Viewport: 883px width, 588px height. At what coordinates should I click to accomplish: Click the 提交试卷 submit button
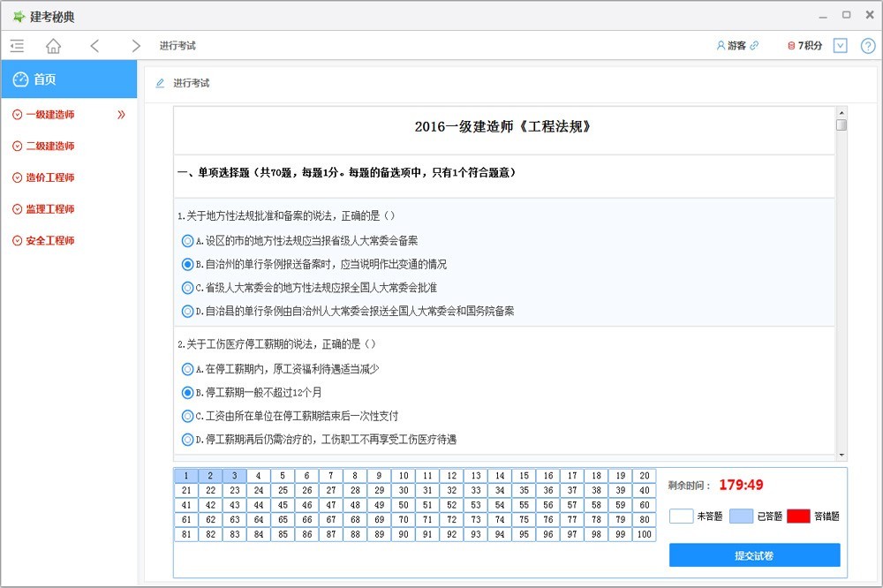(x=753, y=554)
